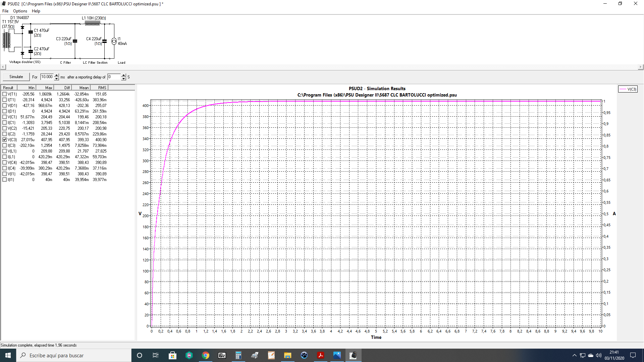Toggle I(I1) result checkbox

pos(5,180)
